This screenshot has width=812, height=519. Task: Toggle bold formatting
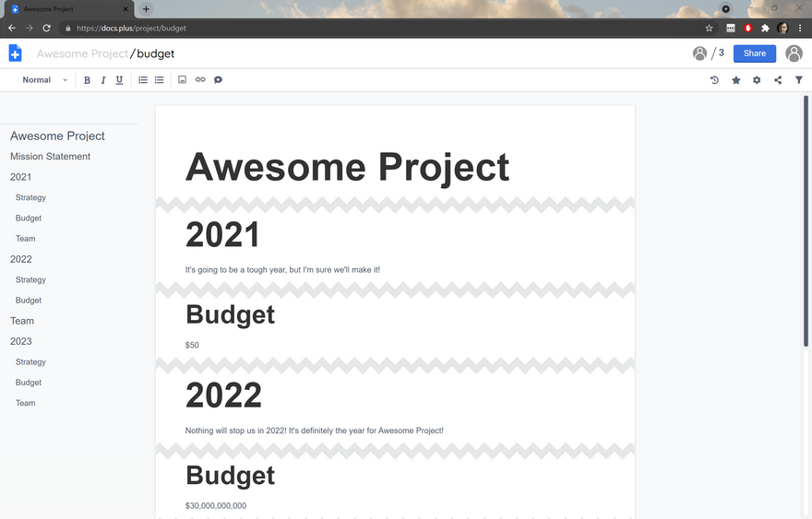click(x=88, y=80)
